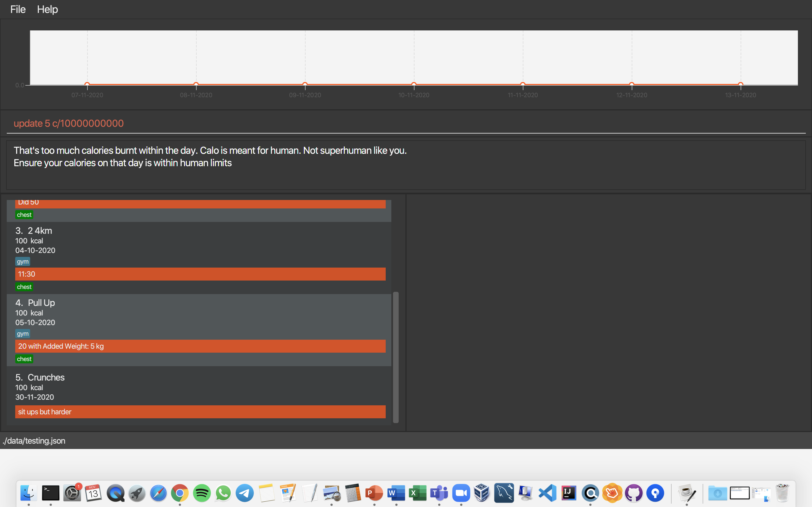The height and width of the screenshot is (507, 812).
Task: Open Terminal from the dock
Action: point(51,493)
